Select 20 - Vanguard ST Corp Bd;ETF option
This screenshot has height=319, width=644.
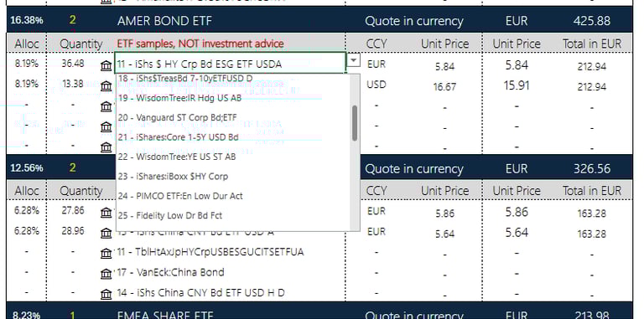click(x=178, y=118)
